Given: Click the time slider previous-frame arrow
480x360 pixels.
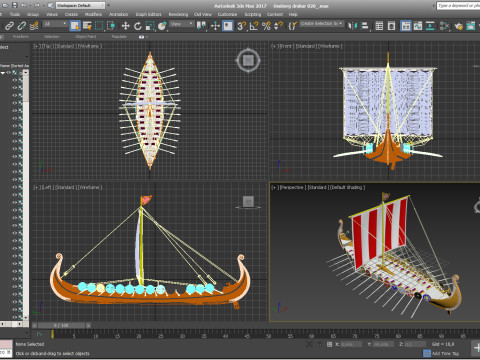Looking at the screenshot, I should tap(34, 325).
